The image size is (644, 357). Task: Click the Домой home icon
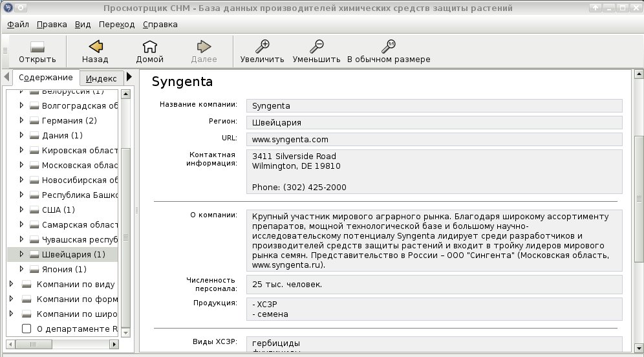[x=149, y=47]
